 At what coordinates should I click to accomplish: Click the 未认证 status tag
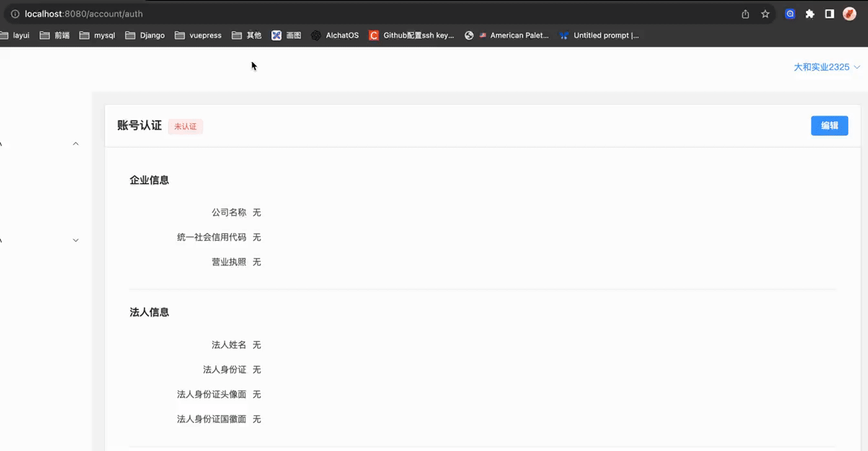pyautogui.click(x=185, y=126)
